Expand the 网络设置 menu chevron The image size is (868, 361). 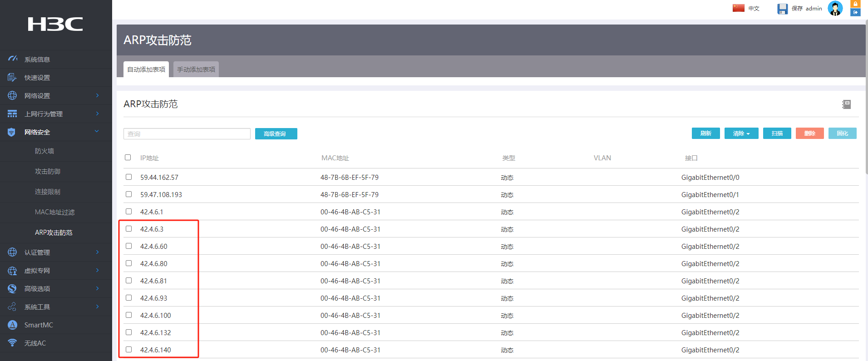coord(97,95)
